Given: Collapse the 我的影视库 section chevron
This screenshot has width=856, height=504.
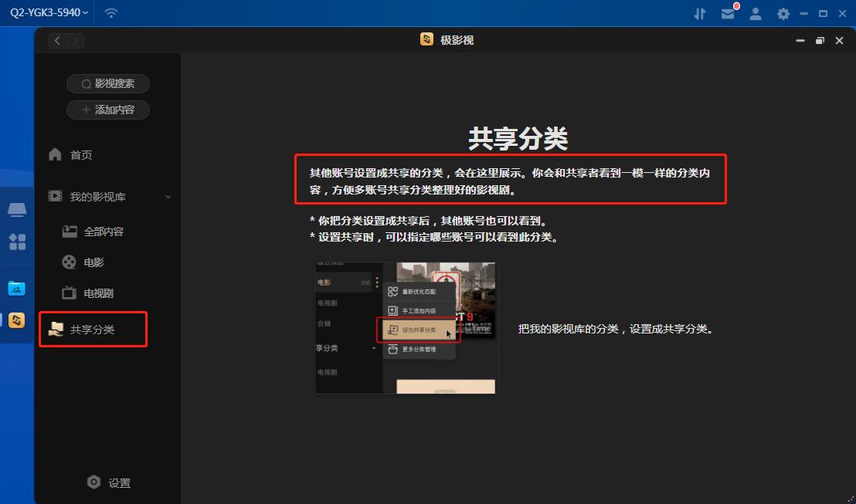Looking at the screenshot, I should click(x=168, y=196).
